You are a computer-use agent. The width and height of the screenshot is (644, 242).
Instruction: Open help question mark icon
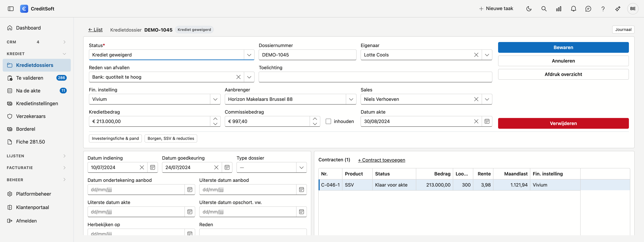tap(603, 9)
